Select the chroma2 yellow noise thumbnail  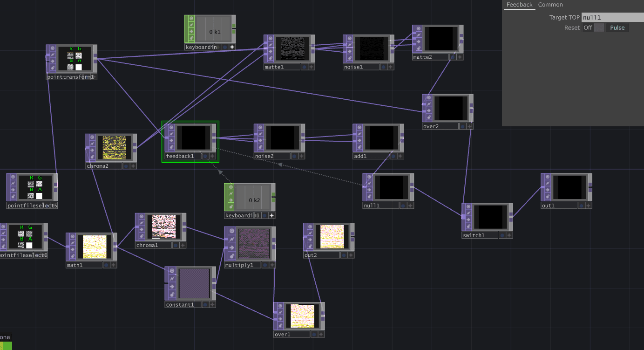[x=114, y=148]
